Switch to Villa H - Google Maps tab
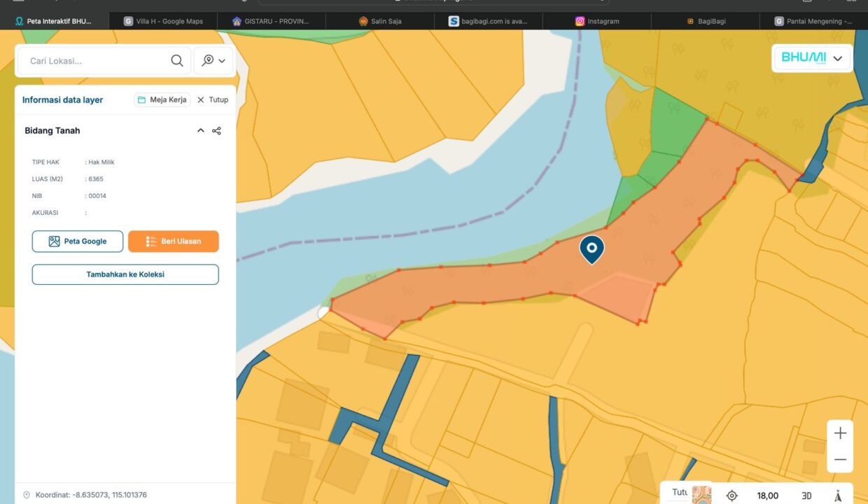This screenshot has height=504, width=868. pyautogui.click(x=164, y=21)
